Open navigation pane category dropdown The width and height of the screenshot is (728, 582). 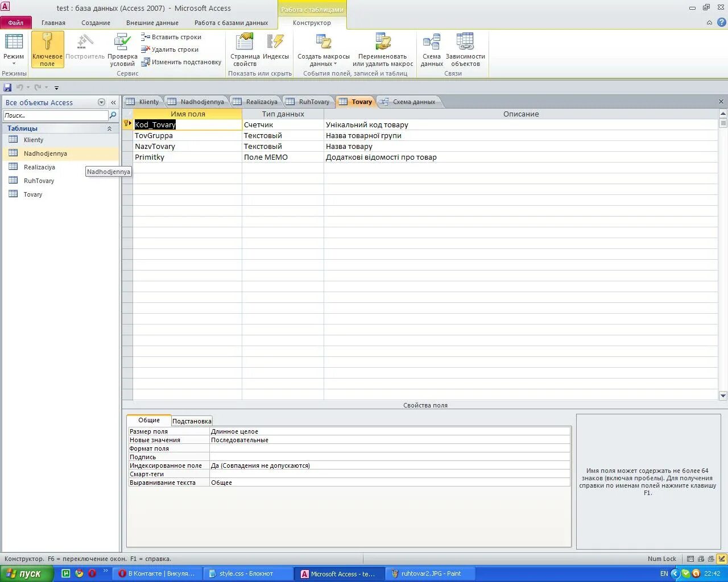tap(101, 102)
